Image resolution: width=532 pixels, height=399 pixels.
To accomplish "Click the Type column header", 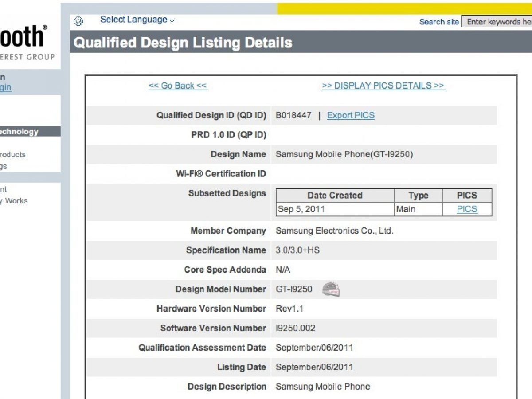I will coord(418,196).
